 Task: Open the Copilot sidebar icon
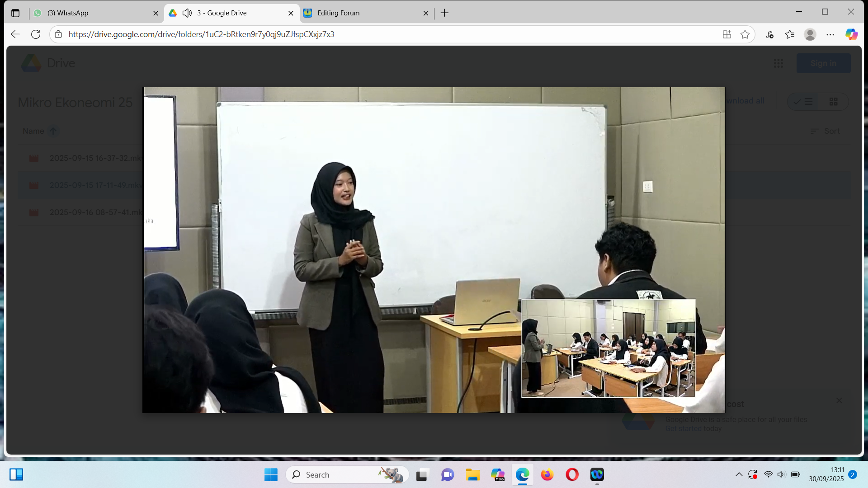pos(851,34)
